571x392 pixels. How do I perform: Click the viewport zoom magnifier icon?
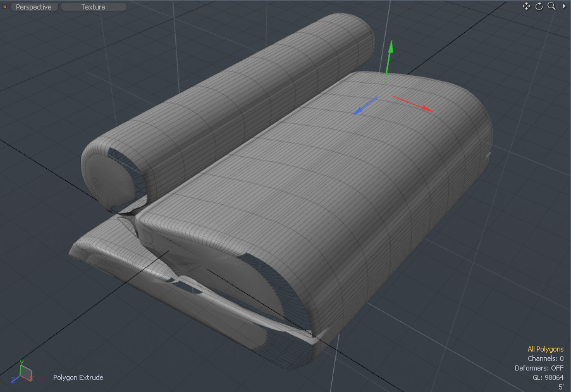[551, 6]
